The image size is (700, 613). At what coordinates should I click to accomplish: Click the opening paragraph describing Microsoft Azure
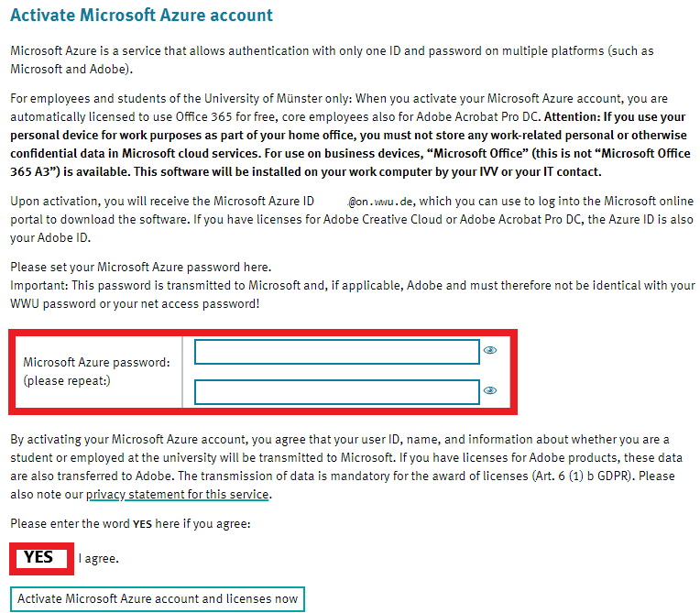(x=330, y=60)
